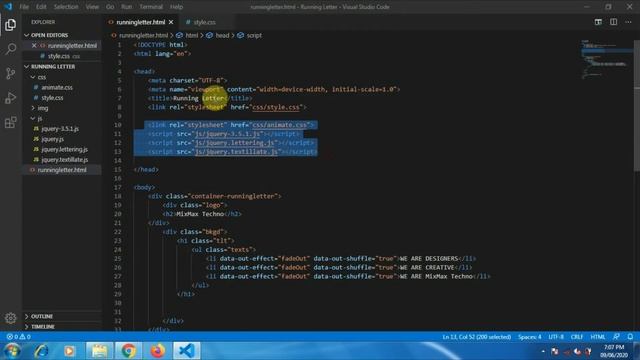Click the html breadcrumb item

(x=191, y=36)
